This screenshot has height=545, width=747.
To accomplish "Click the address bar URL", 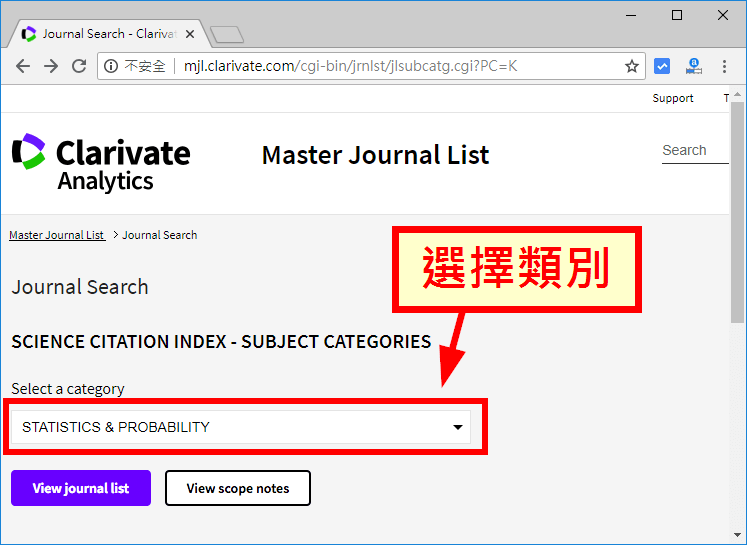I will tap(350, 67).
